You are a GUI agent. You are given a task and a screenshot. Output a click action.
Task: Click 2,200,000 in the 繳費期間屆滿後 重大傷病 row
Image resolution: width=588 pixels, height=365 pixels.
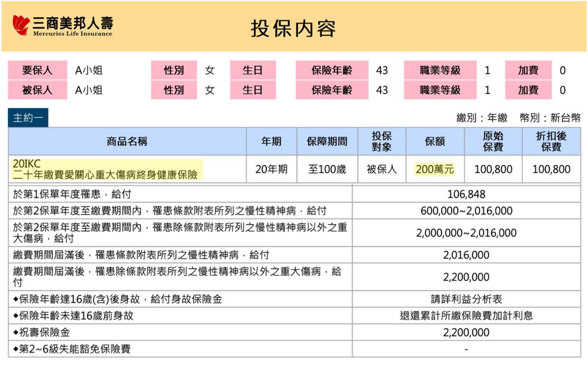pyautogui.click(x=466, y=277)
